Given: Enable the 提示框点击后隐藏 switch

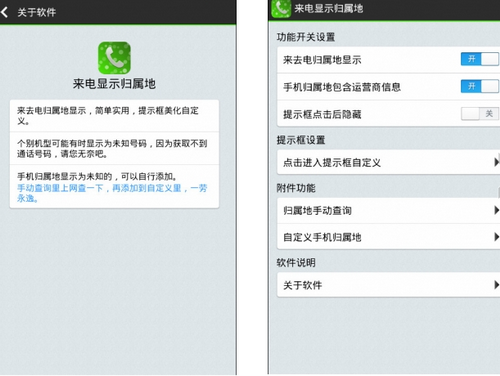Looking at the screenshot, I should click(480, 114).
